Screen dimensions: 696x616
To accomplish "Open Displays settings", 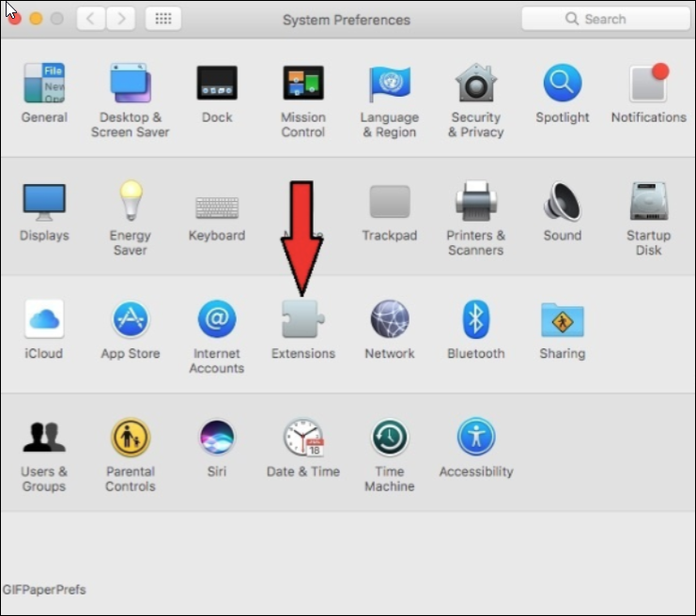I will click(44, 202).
